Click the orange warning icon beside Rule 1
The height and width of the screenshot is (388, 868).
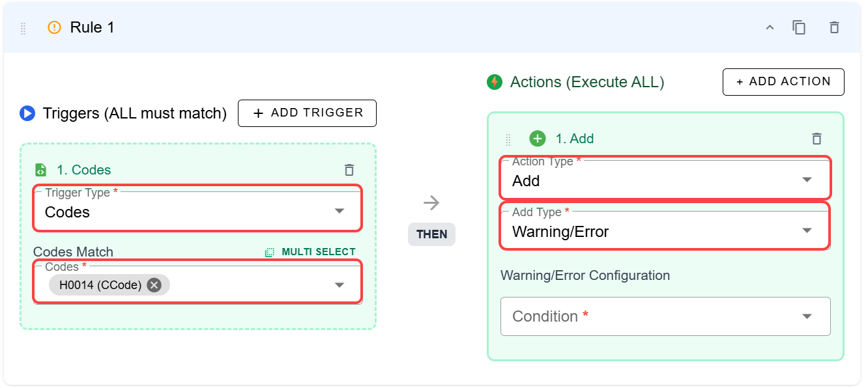pyautogui.click(x=54, y=27)
